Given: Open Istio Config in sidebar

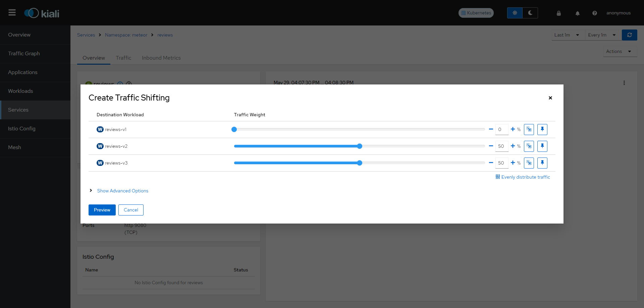Looking at the screenshot, I should (x=35, y=129).
